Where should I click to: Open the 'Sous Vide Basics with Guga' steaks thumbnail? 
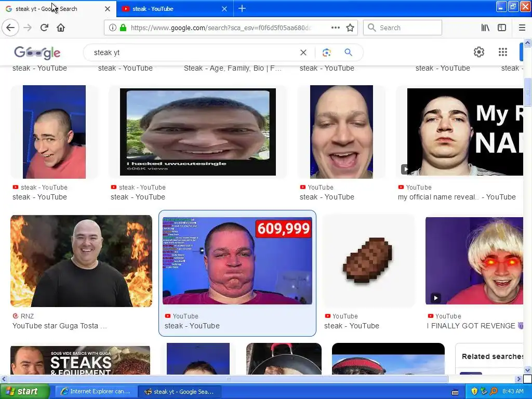coord(80,361)
